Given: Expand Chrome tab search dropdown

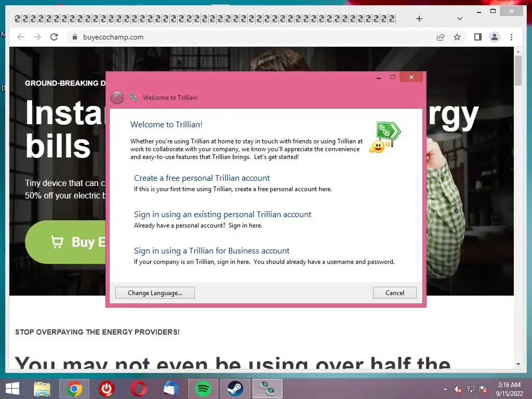Looking at the screenshot, I should (459, 19).
